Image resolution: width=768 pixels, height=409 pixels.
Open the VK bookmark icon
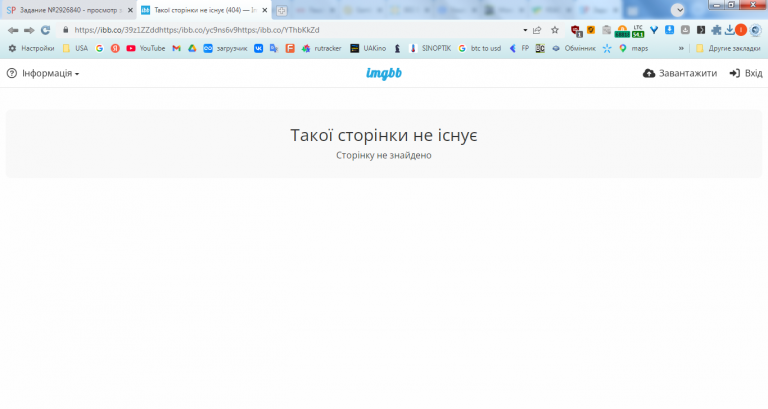click(258, 48)
